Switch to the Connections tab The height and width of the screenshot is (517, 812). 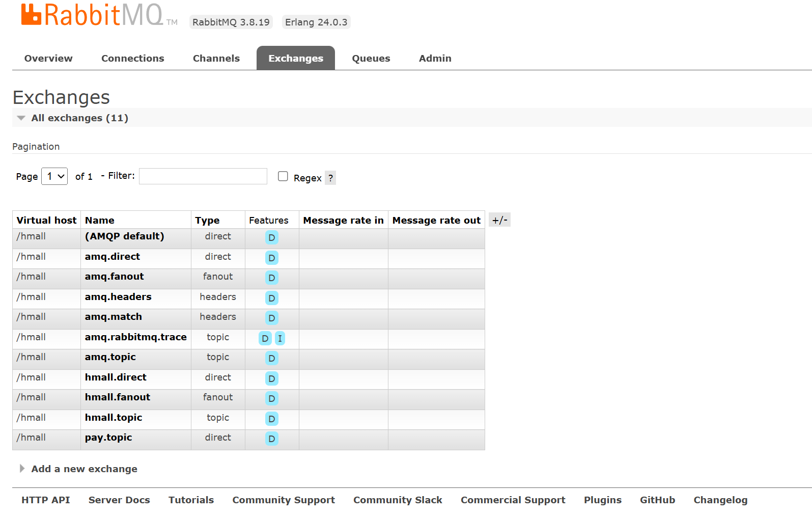point(133,58)
